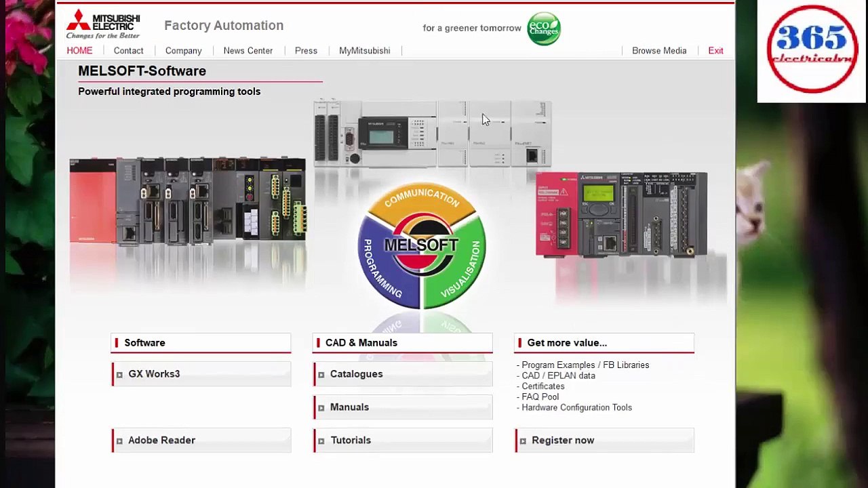Click the red modular PLC rack image

pyautogui.click(x=188, y=200)
